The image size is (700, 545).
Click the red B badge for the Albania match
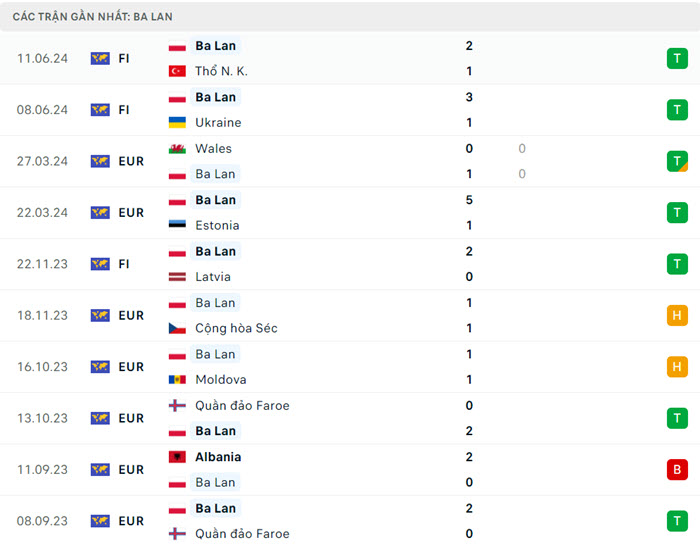pyautogui.click(x=677, y=470)
